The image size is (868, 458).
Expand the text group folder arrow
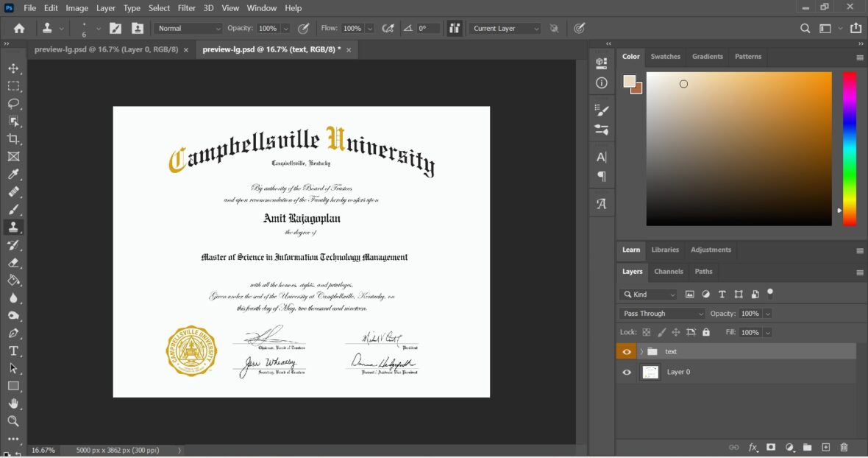[x=641, y=352]
